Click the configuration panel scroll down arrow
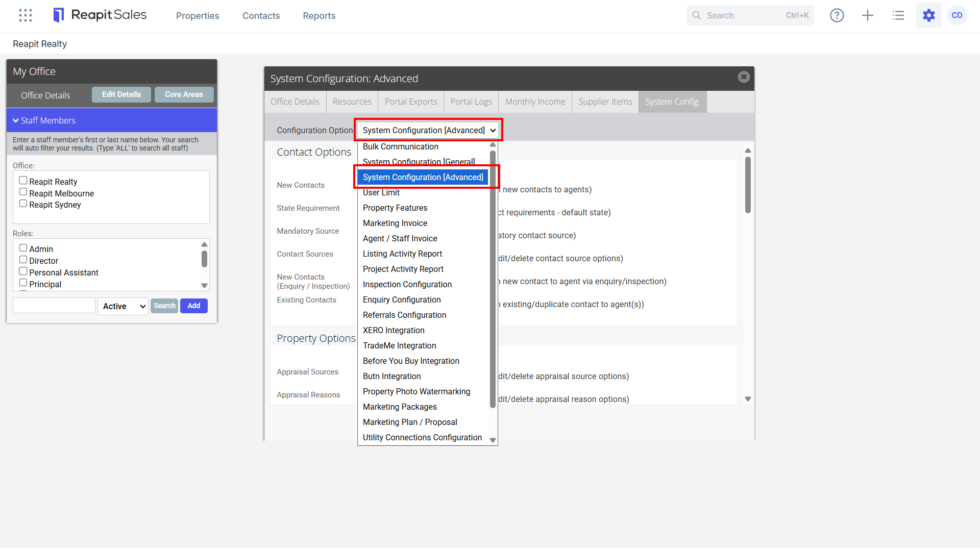The width and height of the screenshot is (980, 551). 748,399
